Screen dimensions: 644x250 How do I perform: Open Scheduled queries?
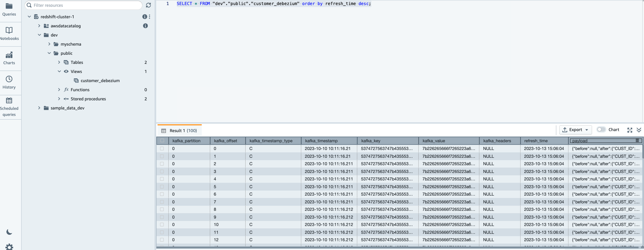[9, 107]
